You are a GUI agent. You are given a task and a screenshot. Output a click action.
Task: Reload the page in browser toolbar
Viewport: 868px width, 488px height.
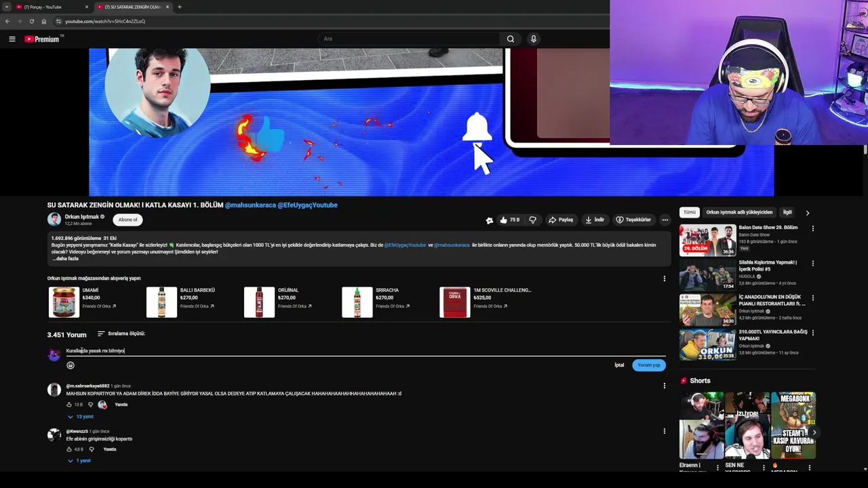tap(31, 21)
